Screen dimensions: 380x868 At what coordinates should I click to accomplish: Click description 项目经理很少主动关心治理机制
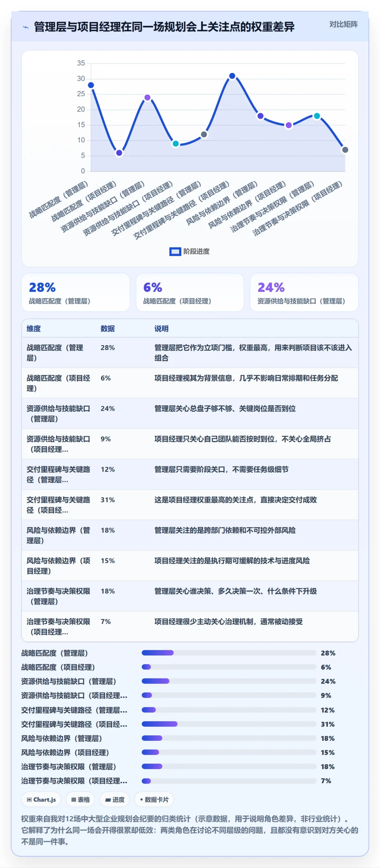click(229, 622)
